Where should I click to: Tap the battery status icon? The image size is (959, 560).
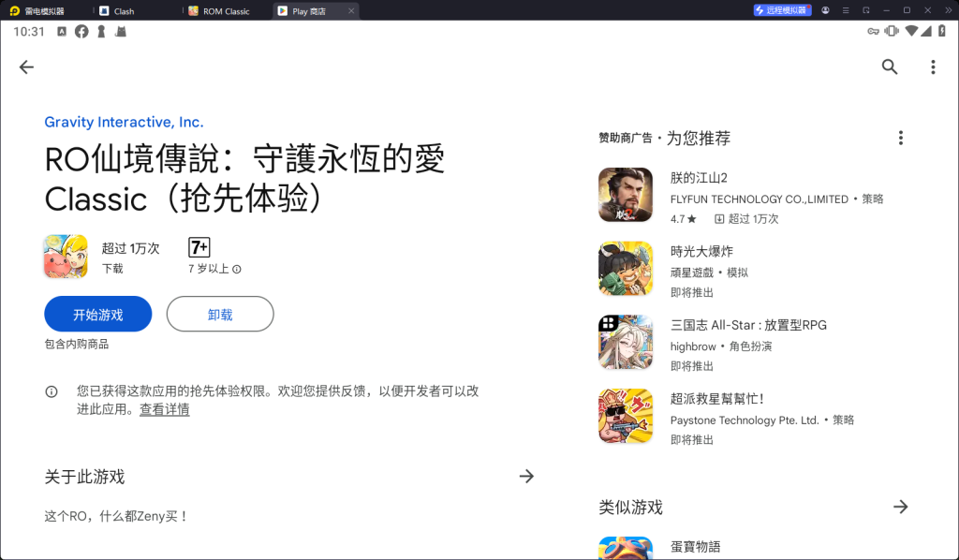point(942,31)
